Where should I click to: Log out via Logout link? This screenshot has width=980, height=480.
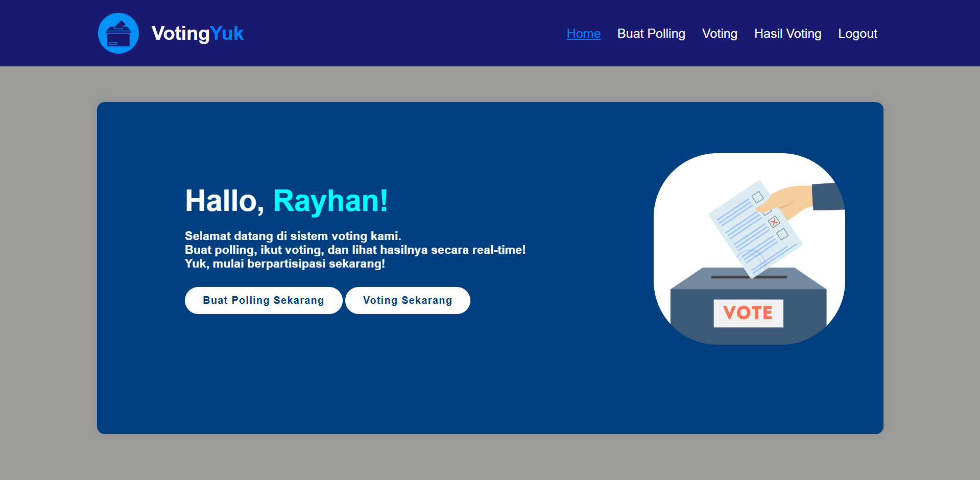pyautogui.click(x=857, y=34)
